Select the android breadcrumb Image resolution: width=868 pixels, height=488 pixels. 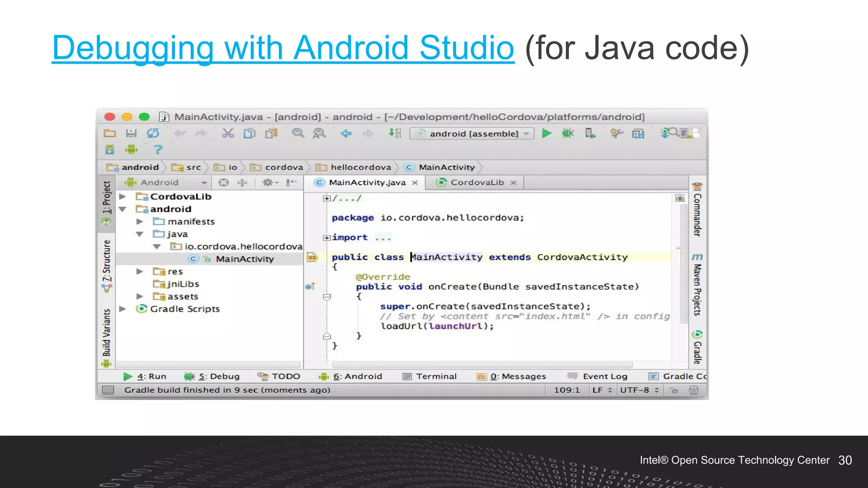pos(133,167)
